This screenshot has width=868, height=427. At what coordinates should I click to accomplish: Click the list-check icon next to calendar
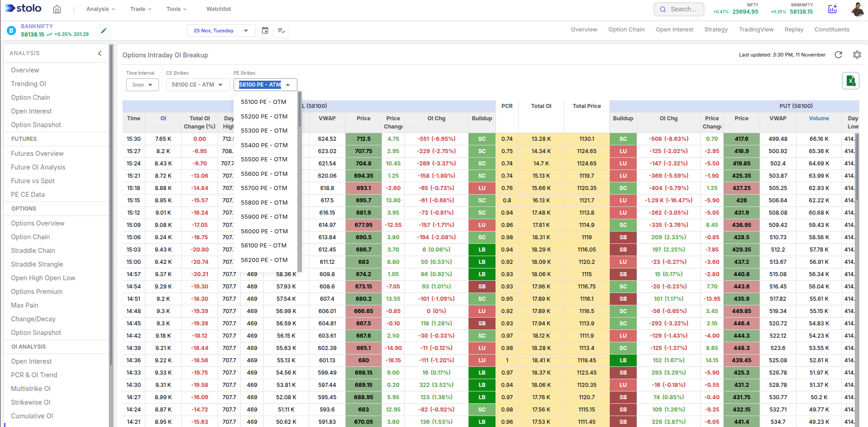(281, 31)
